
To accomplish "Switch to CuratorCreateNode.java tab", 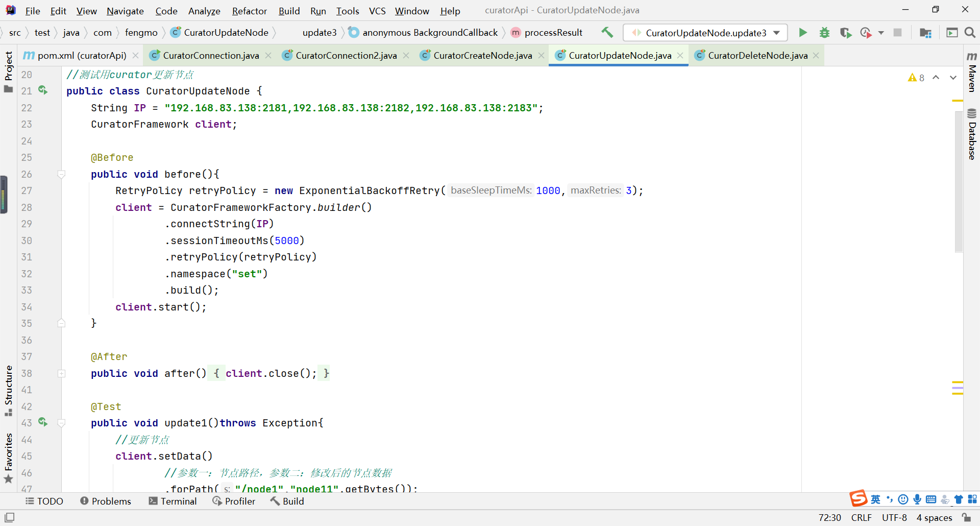I will coord(482,55).
